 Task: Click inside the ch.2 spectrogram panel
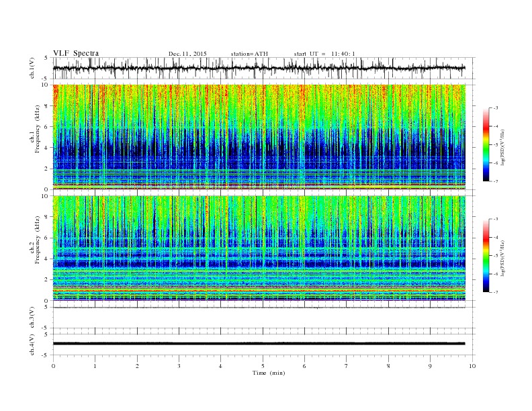[259, 248]
